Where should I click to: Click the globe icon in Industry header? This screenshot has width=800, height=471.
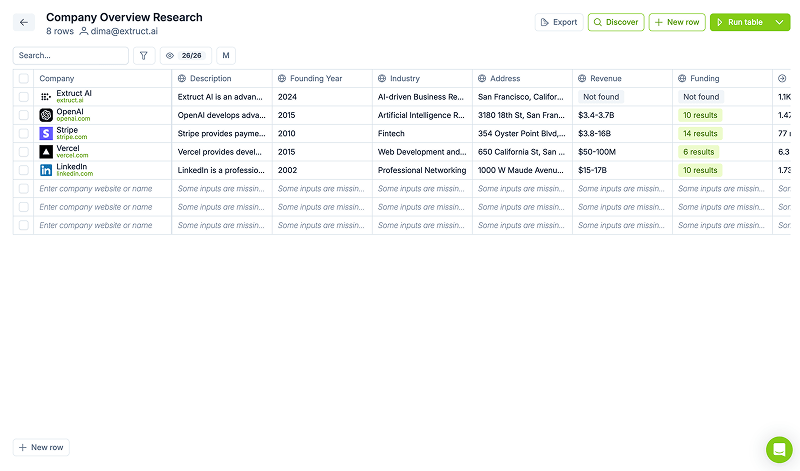click(x=382, y=79)
